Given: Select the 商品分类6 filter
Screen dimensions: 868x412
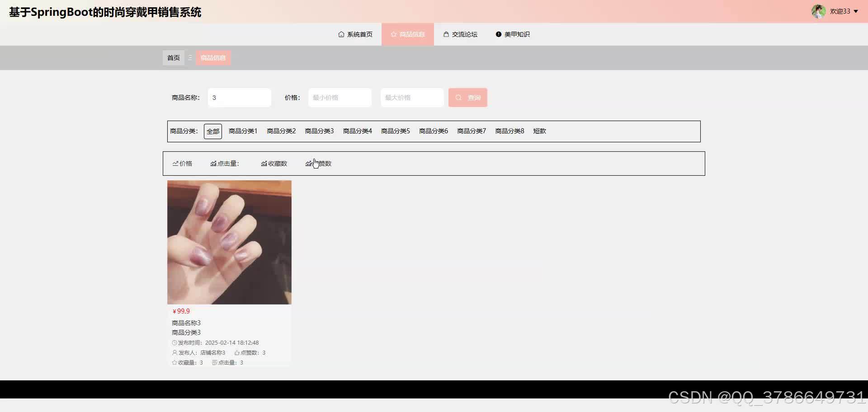Looking at the screenshot, I should point(434,131).
